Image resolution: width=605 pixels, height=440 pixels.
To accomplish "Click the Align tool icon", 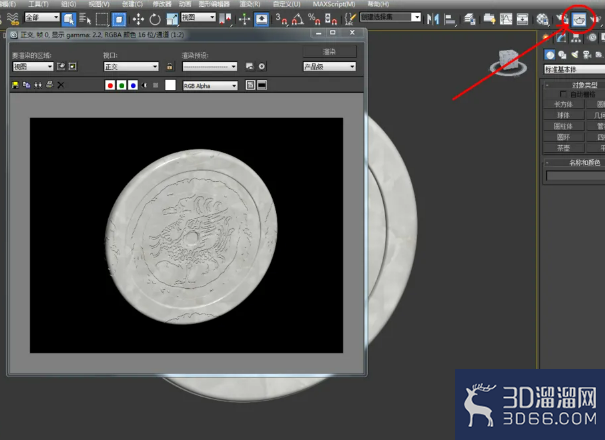I will click(450, 19).
